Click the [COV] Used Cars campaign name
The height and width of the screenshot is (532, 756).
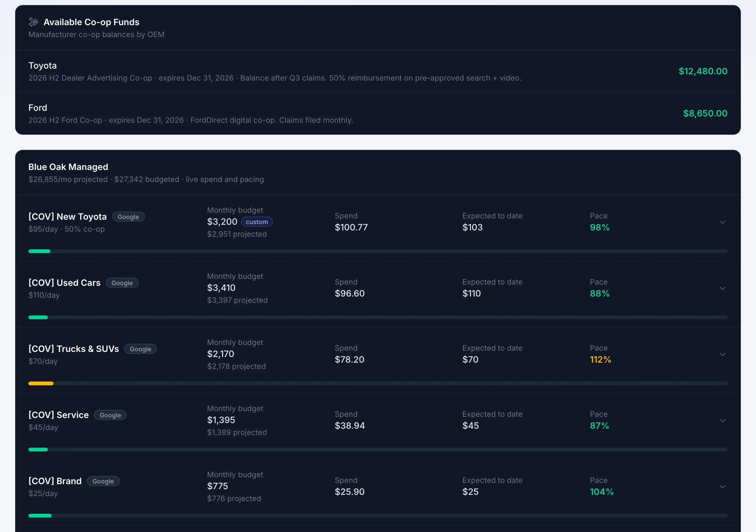(65, 283)
